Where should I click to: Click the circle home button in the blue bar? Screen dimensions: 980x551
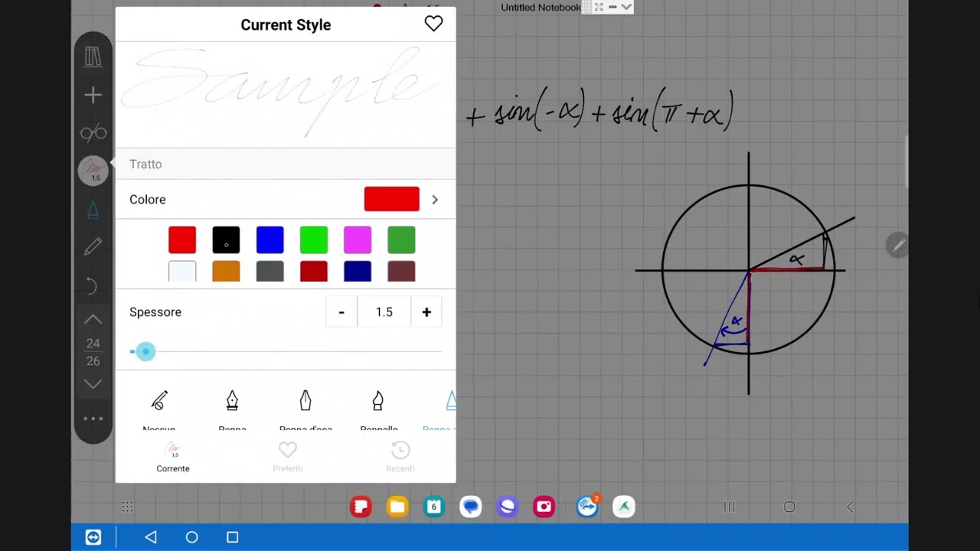pyautogui.click(x=191, y=537)
